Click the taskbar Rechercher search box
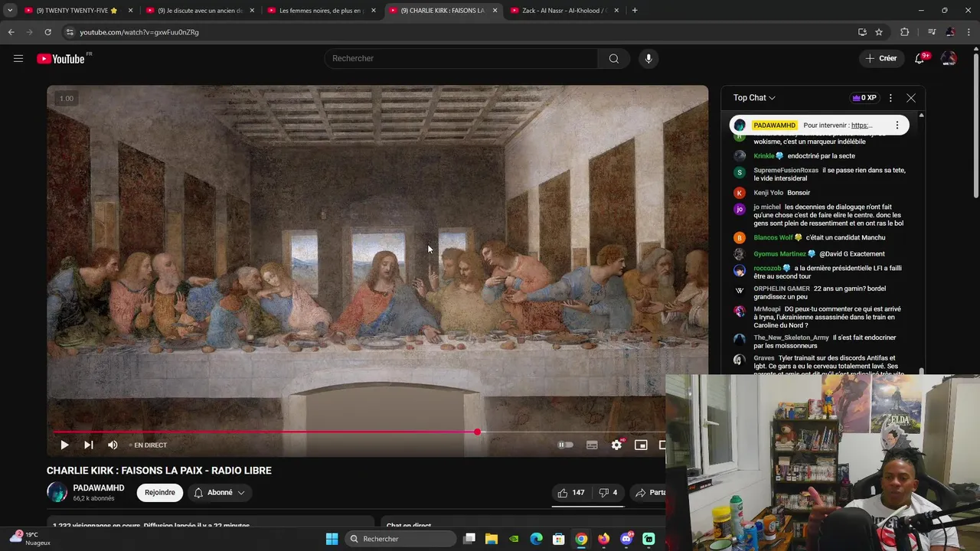 400,539
